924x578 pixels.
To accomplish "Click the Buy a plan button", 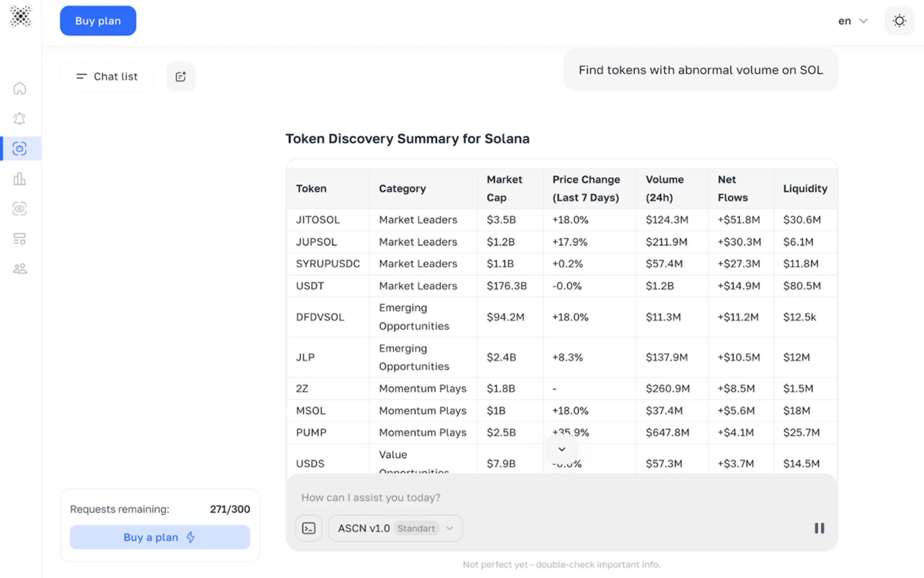I will pyautogui.click(x=160, y=537).
